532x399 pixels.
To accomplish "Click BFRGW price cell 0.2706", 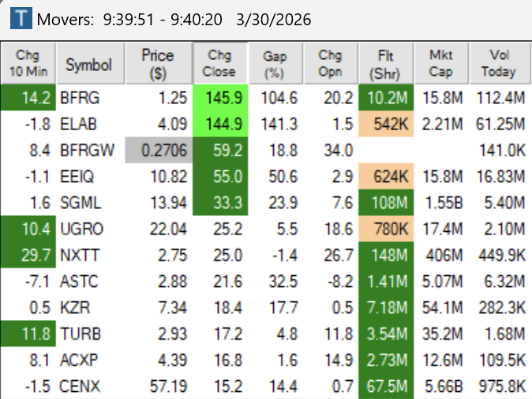I will point(159,150).
